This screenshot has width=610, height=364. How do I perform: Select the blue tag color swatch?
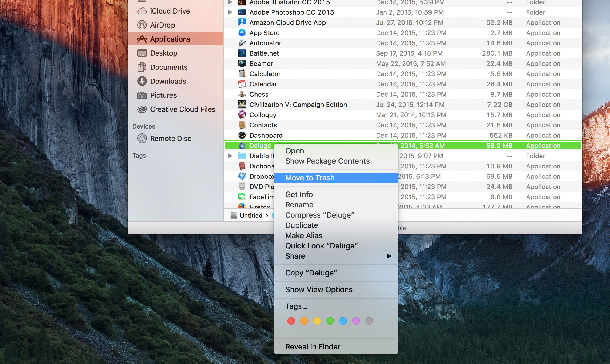(x=343, y=321)
